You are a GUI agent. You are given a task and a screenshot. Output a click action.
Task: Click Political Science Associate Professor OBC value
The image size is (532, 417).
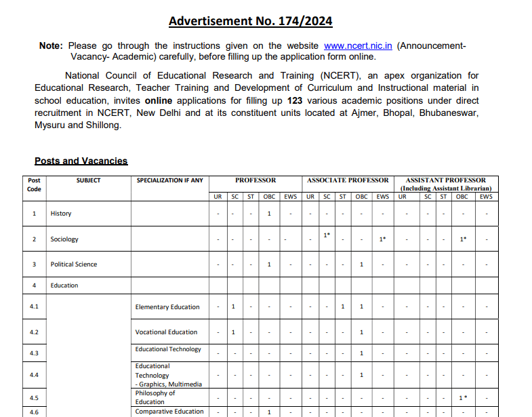(x=361, y=264)
